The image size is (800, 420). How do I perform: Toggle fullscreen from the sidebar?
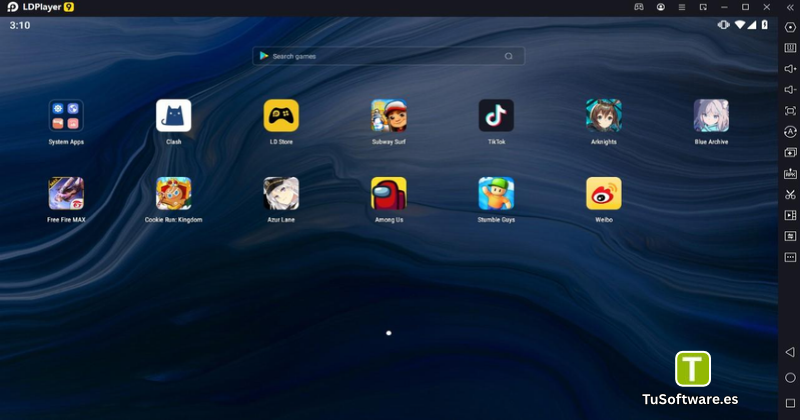(x=790, y=111)
